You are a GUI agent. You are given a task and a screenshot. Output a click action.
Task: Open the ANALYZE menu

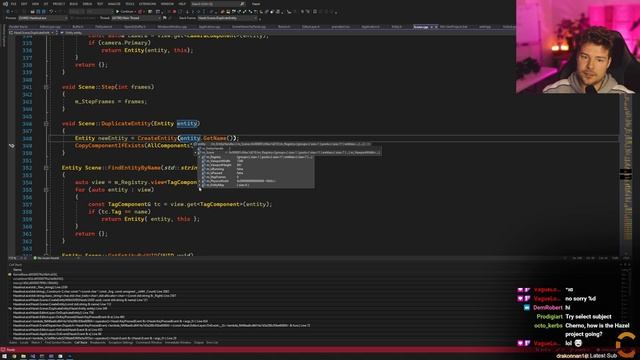coord(114,4)
